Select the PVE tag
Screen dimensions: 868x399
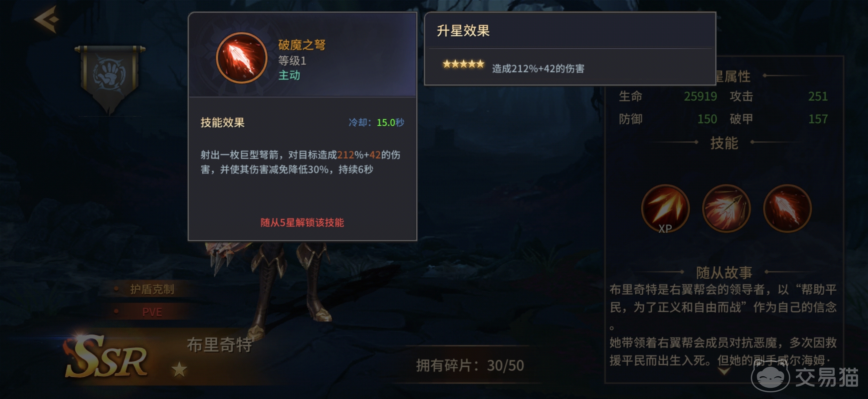coord(152,312)
